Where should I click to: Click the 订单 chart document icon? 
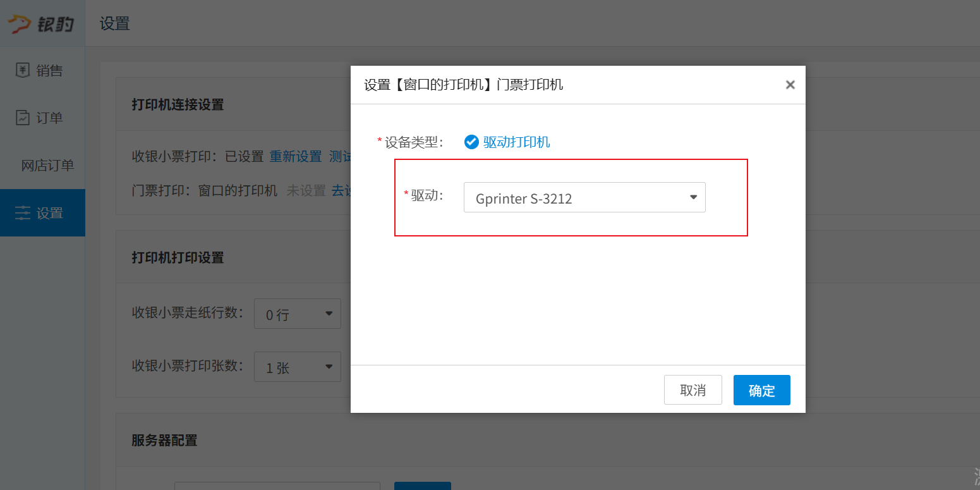click(23, 118)
